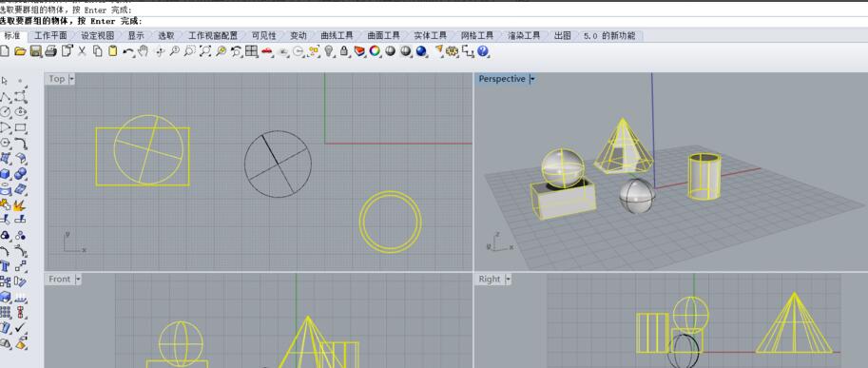868x368 pixels.
Task: Select the pointer Cancel tool in sidebar
Action: tap(6, 81)
